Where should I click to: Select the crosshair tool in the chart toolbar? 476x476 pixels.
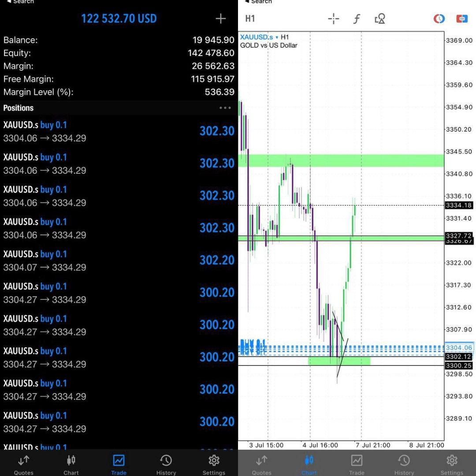(333, 19)
